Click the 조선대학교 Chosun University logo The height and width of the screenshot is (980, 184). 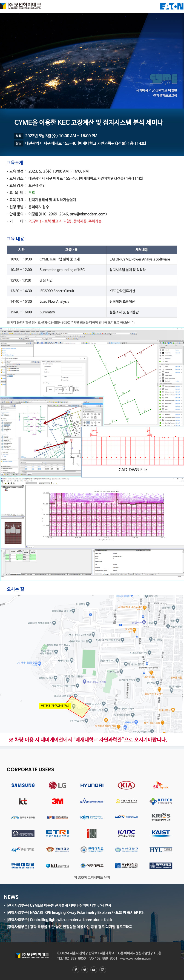126,865
